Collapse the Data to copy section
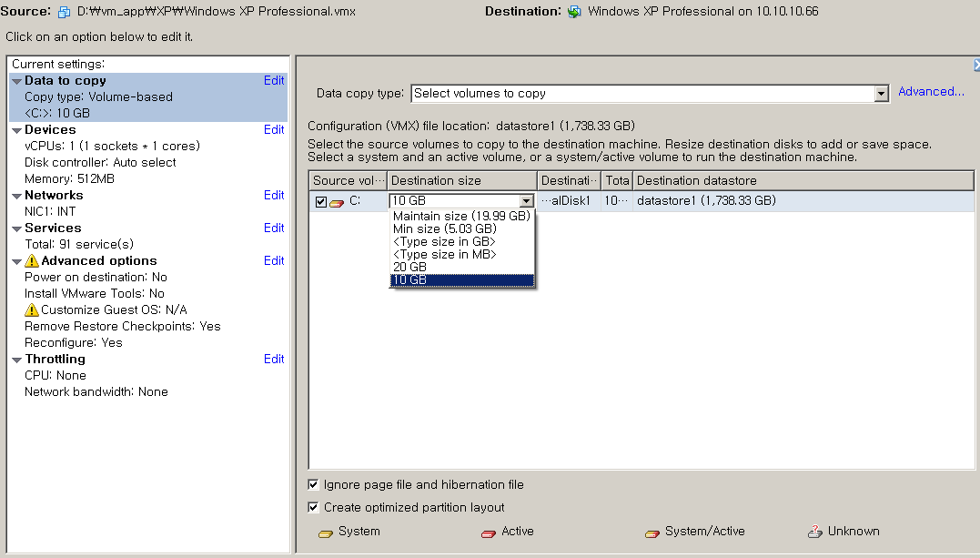This screenshot has width=980, height=558. click(17, 81)
